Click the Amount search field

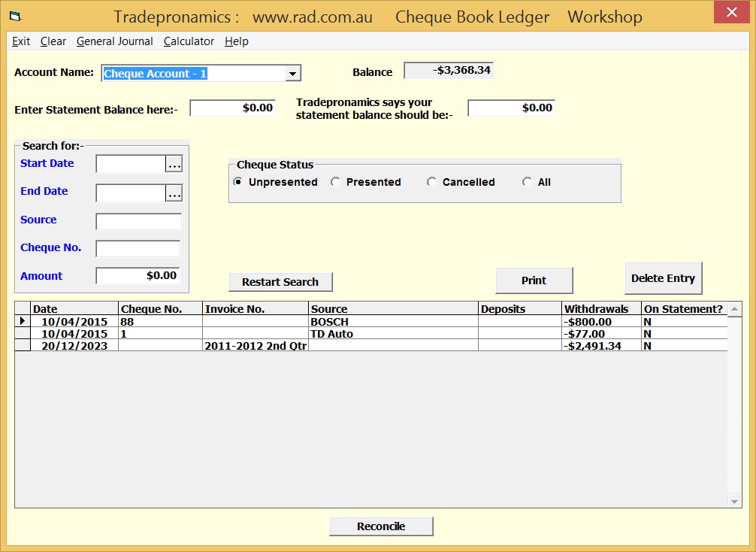tap(138, 276)
